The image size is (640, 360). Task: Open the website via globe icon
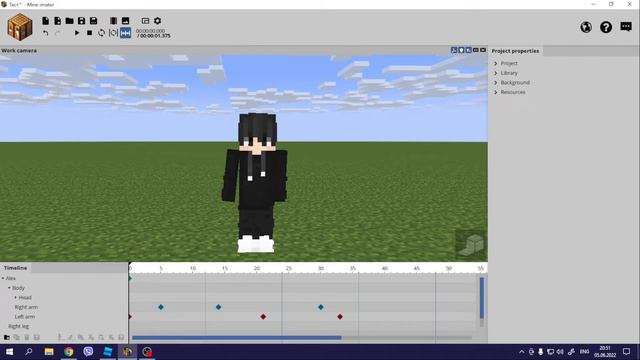tap(586, 27)
